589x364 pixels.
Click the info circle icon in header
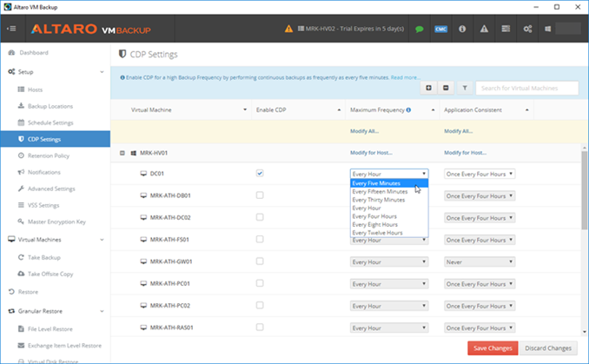(x=462, y=29)
